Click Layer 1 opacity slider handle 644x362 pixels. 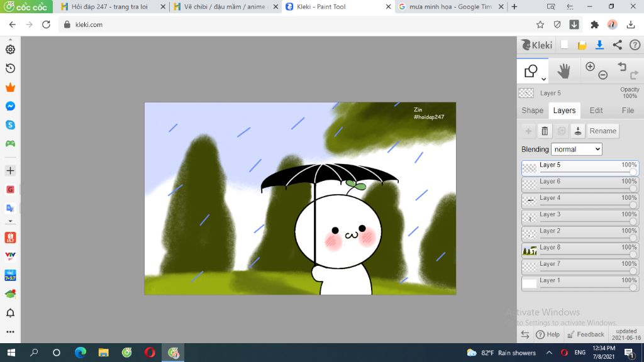tap(633, 287)
